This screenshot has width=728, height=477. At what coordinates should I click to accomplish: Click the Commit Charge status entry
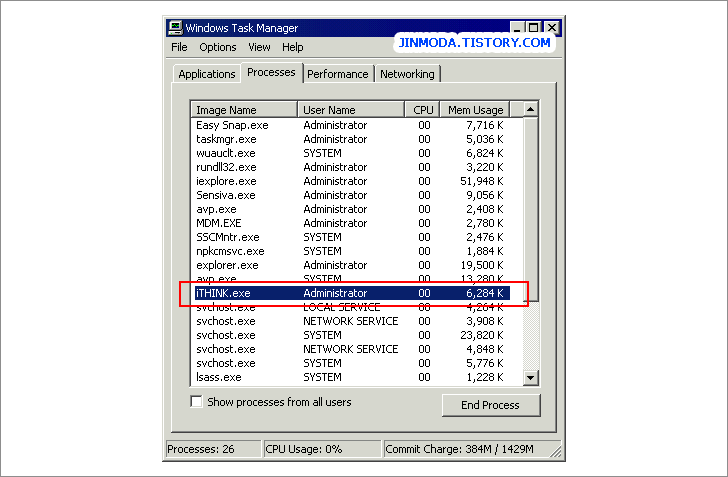click(x=472, y=449)
